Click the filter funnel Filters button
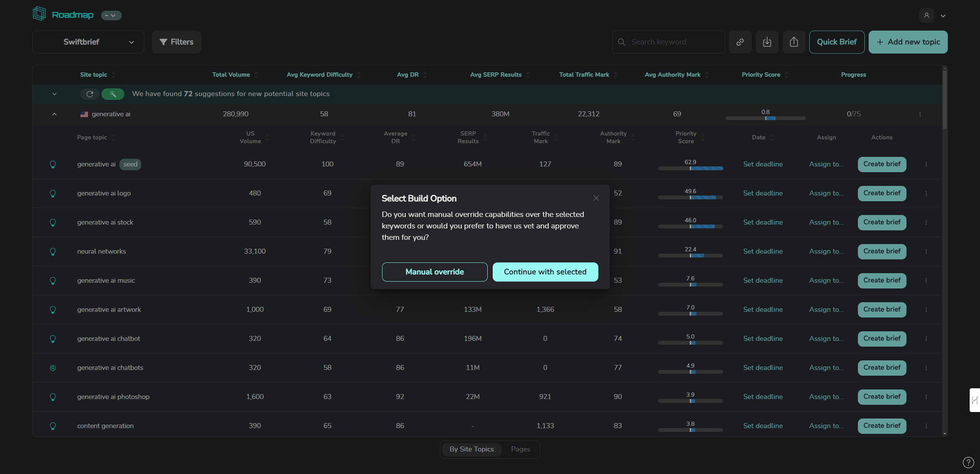980x474 pixels. tap(176, 42)
